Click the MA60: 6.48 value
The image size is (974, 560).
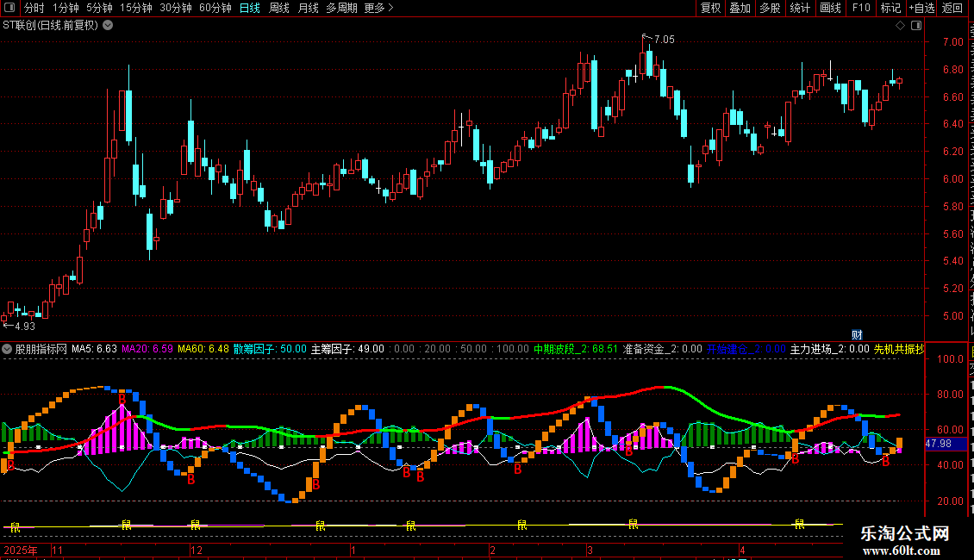(x=203, y=349)
